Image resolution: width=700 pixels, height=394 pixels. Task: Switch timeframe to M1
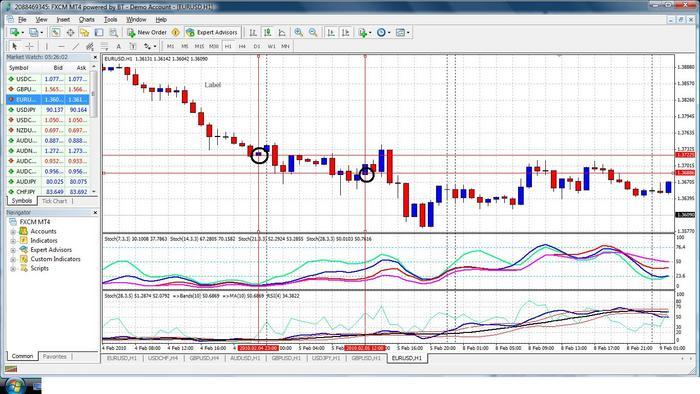pyautogui.click(x=171, y=46)
